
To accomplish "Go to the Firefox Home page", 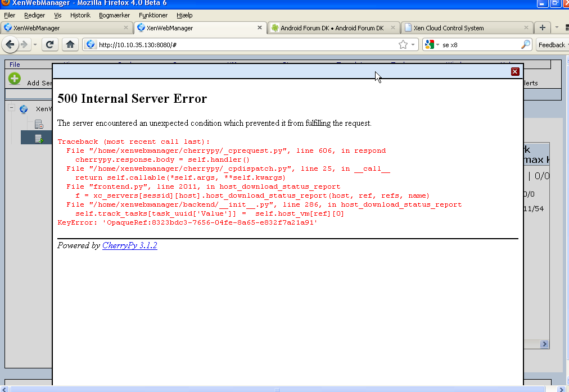I will [x=70, y=44].
